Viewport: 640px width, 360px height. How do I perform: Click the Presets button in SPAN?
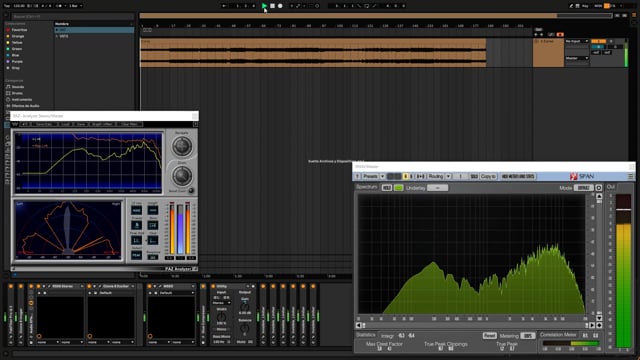pos(370,176)
